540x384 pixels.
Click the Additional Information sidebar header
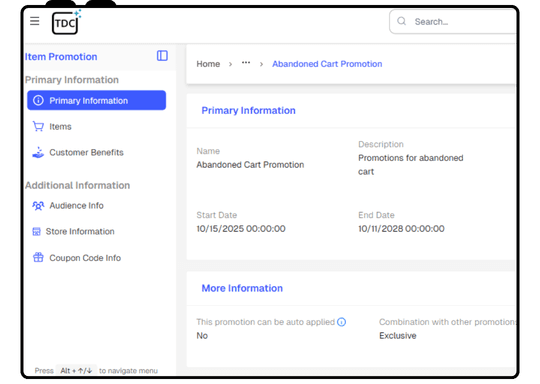(77, 185)
